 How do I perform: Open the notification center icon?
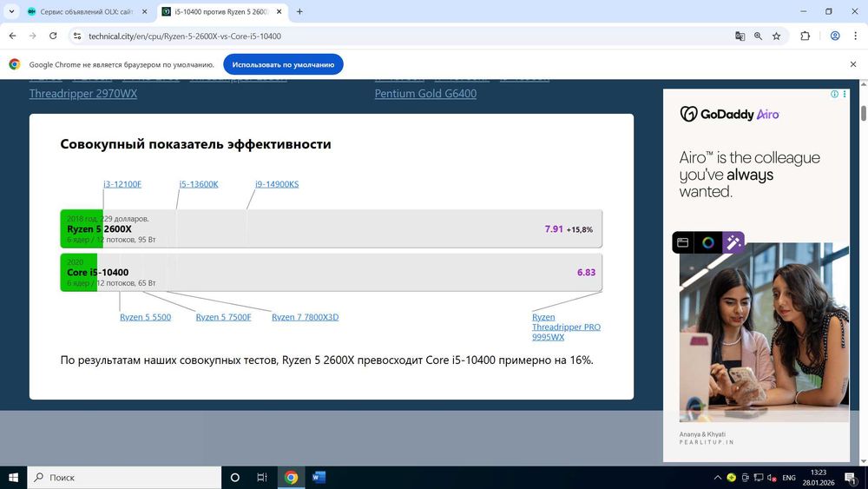851,478
